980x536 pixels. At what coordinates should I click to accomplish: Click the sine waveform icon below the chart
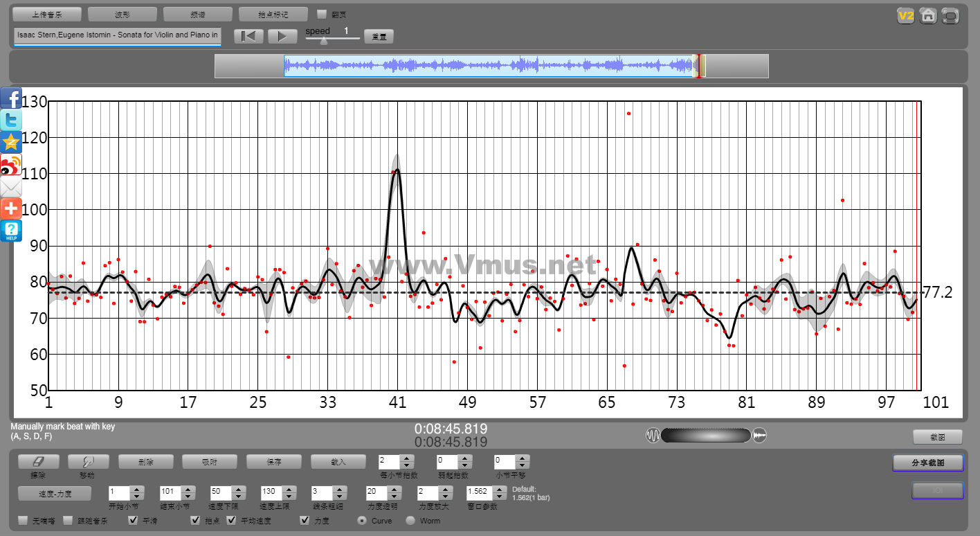coord(653,436)
